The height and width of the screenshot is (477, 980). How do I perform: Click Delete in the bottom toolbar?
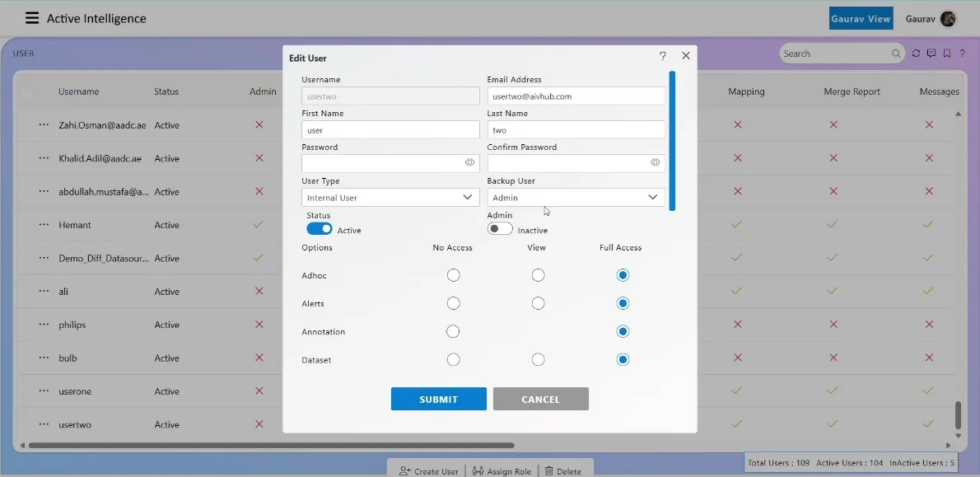(x=562, y=471)
